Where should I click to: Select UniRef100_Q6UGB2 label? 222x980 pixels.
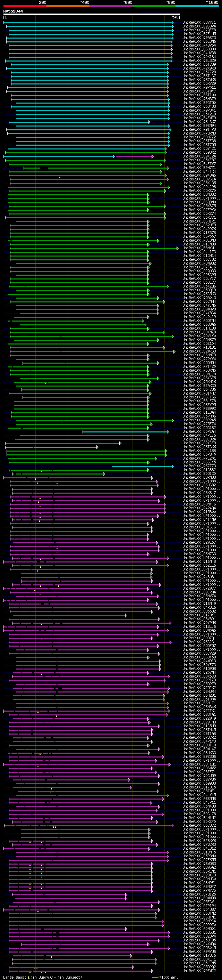pyautogui.click(x=199, y=485)
